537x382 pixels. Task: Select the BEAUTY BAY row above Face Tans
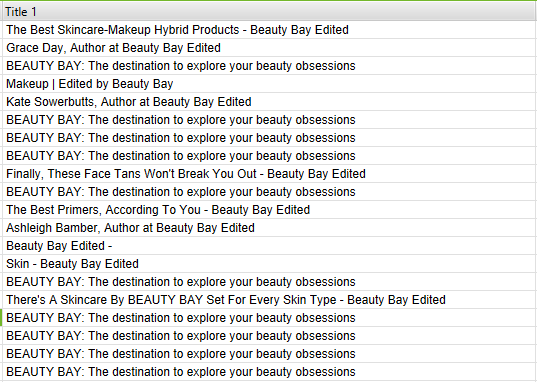(x=269, y=156)
